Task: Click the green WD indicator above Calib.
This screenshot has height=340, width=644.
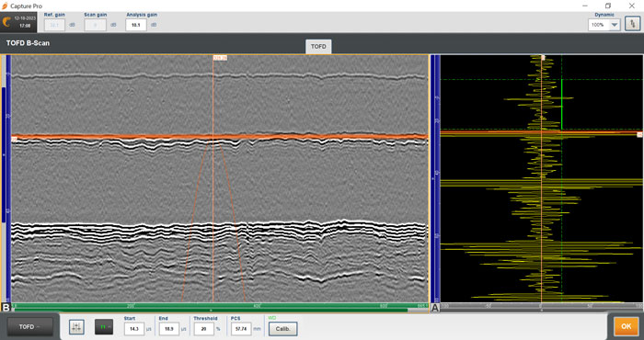Action: [272, 318]
